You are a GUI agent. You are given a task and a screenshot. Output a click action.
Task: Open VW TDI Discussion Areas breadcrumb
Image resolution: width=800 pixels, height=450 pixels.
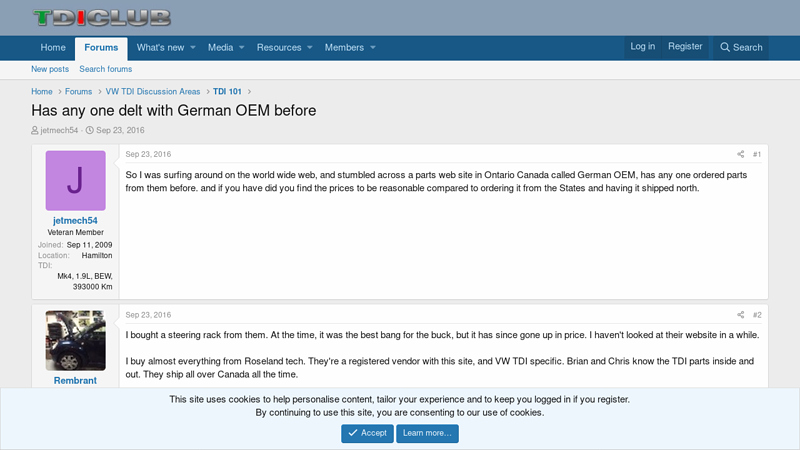[153, 91]
